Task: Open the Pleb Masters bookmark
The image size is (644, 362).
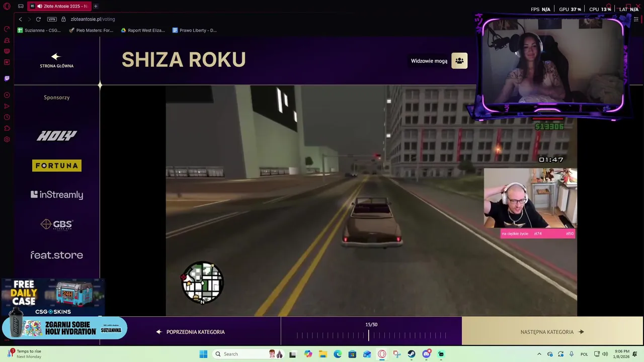Action: click(x=91, y=30)
